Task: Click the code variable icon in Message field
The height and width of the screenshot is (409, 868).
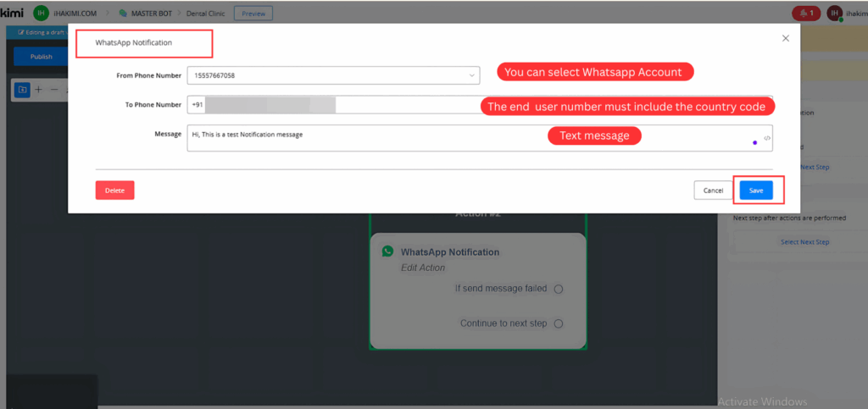Action: click(x=766, y=138)
